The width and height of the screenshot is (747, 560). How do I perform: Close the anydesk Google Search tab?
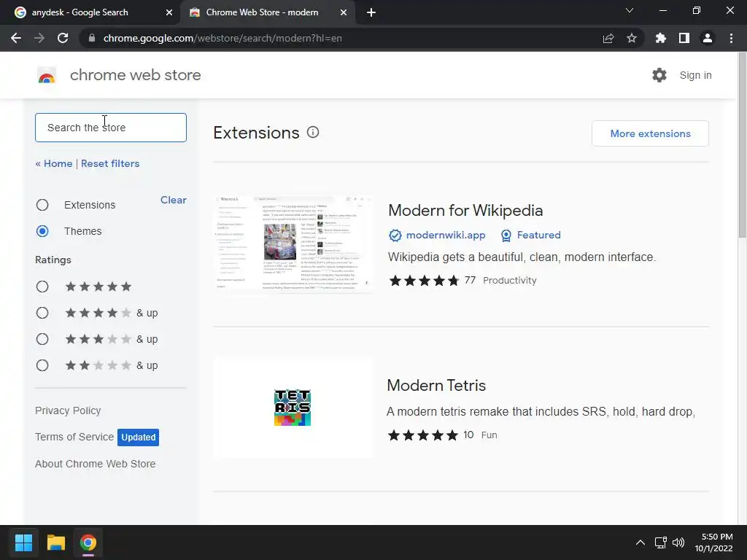169,12
